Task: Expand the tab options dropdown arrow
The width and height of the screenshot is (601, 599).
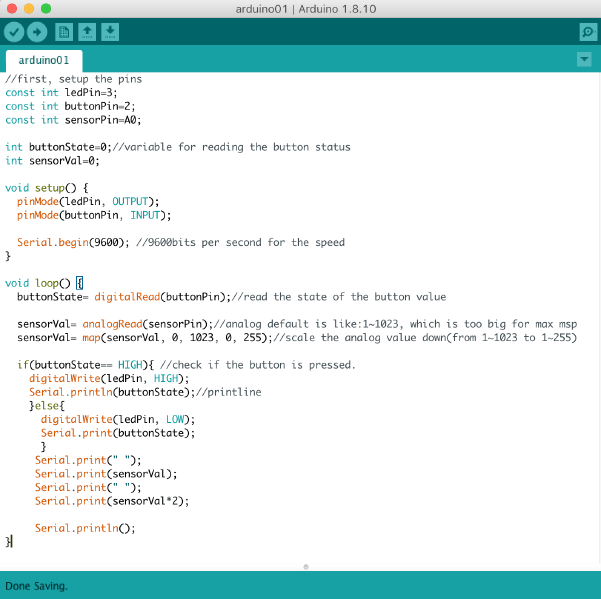Action: 584,59
